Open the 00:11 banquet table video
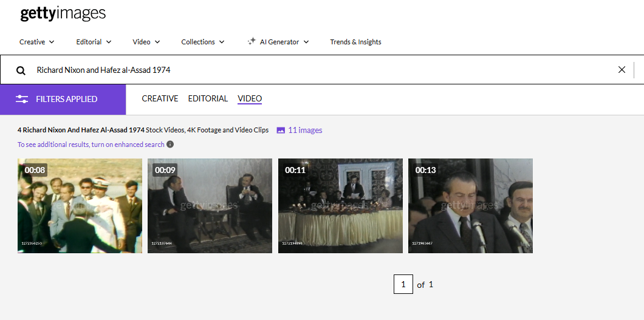Screen dimensions: 644x320 pos(340,206)
